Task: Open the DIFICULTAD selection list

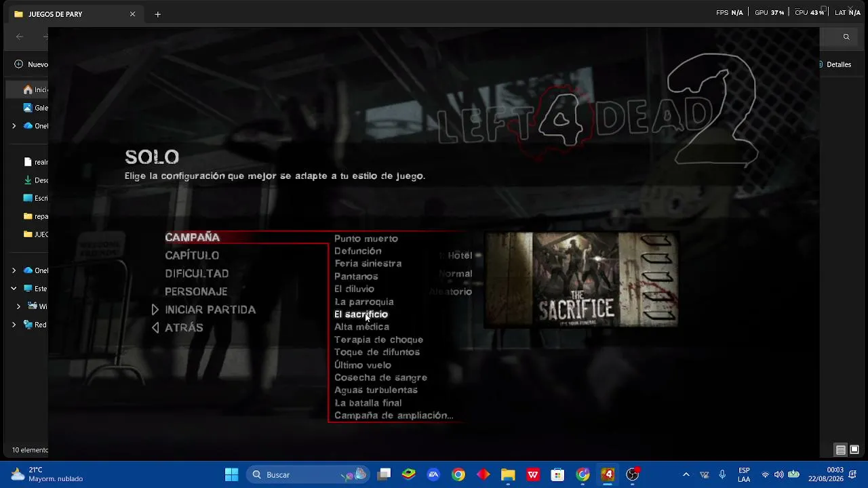Action: pos(197,274)
